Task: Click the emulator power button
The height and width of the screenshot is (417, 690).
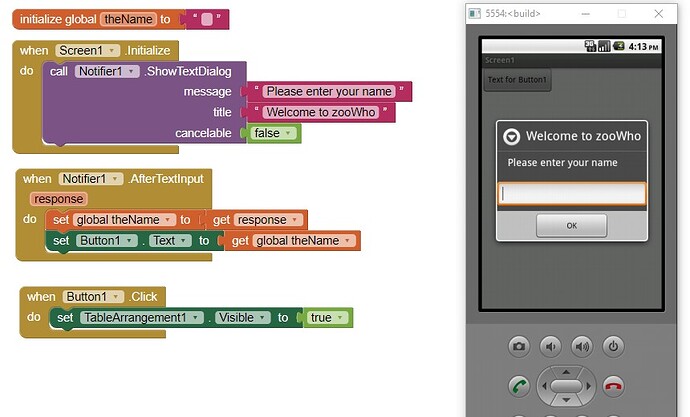Action: click(x=613, y=346)
